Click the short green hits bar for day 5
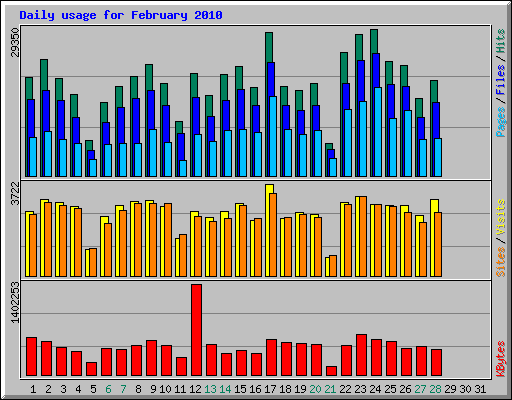 pos(88,145)
